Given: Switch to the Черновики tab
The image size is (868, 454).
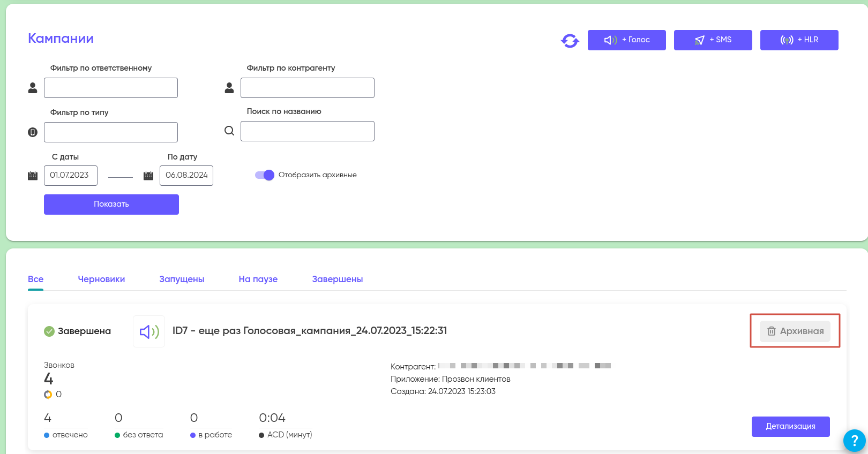Looking at the screenshot, I should point(101,279).
